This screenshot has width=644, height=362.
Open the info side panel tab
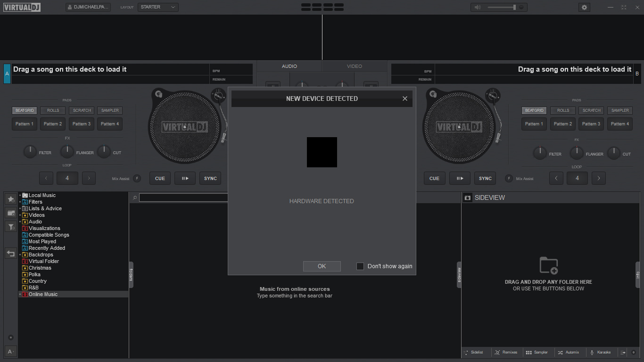[x=638, y=275]
